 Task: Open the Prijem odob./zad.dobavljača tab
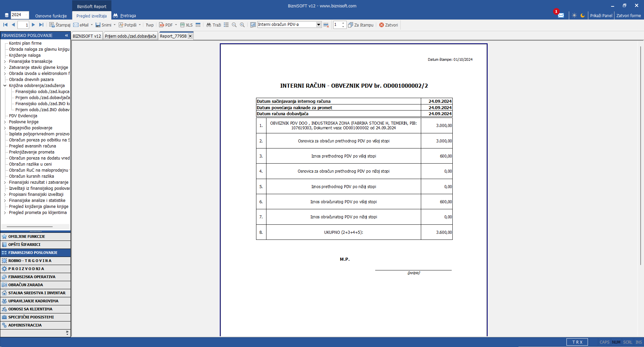(x=130, y=36)
